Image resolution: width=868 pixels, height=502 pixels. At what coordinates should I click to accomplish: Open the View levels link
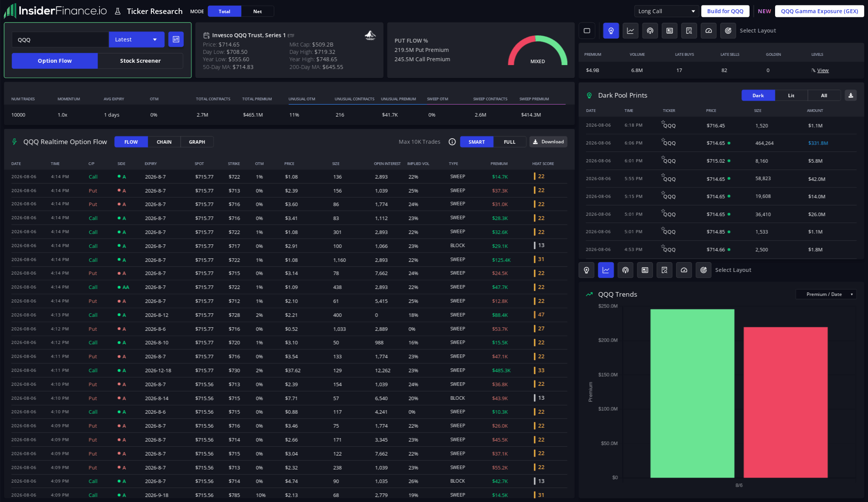(x=823, y=70)
